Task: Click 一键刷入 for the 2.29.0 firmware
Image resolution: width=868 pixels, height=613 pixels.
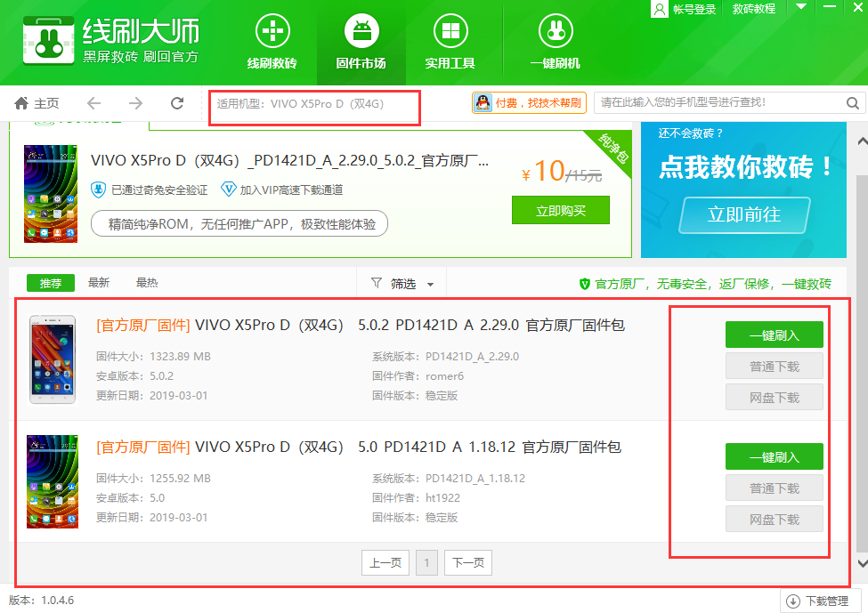Action: click(774, 335)
